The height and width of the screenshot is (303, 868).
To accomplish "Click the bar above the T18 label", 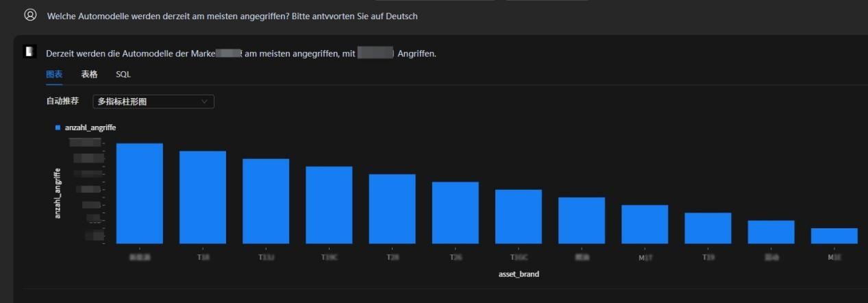I will (x=203, y=197).
